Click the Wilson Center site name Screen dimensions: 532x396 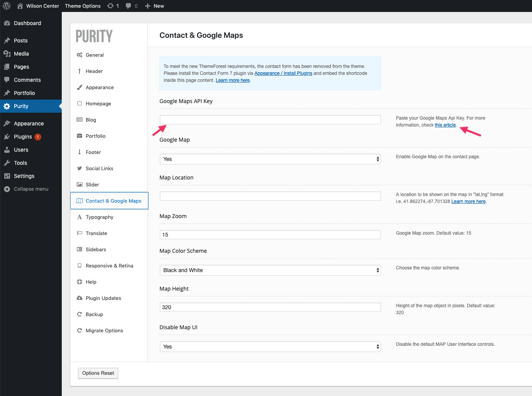tap(43, 6)
